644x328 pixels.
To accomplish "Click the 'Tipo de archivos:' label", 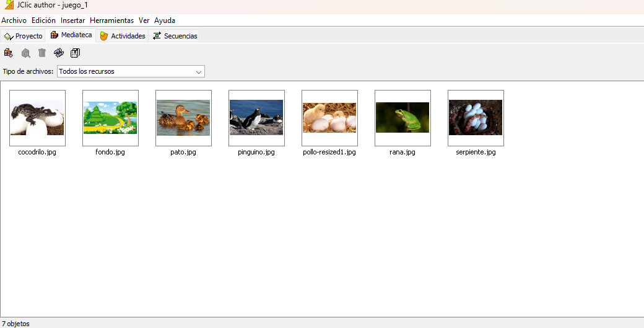I will [28, 71].
